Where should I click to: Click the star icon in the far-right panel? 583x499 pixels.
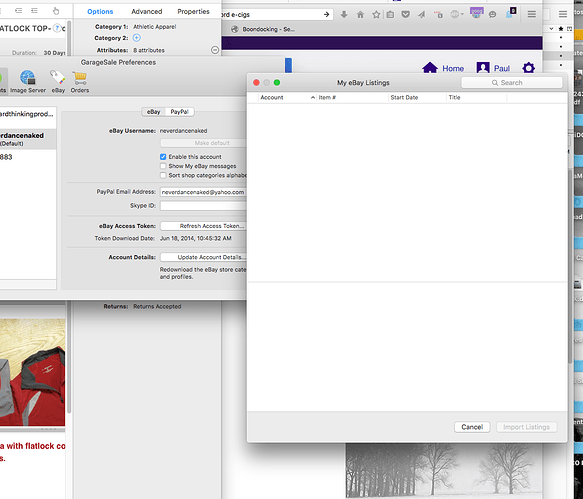[561, 29]
